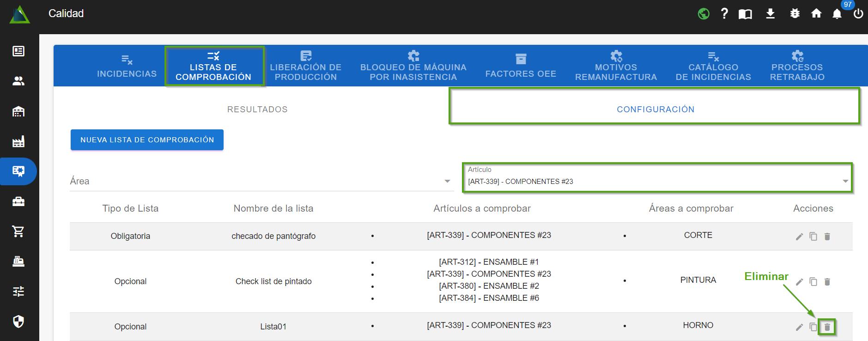Click Nueva Lista de Comprobación button
This screenshot has height=341, width=868.
147,140
